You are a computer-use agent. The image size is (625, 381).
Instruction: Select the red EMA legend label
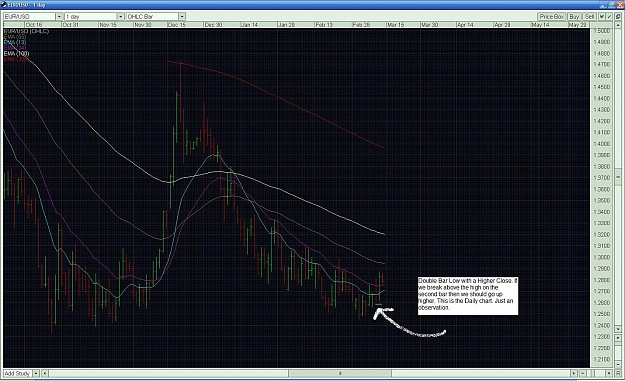(x=16, y=59)
